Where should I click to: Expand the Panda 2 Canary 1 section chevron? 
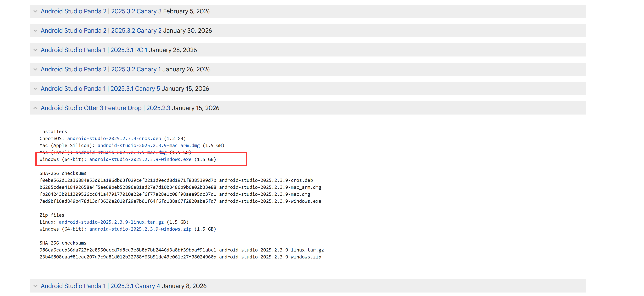click(x=35, y=69)
